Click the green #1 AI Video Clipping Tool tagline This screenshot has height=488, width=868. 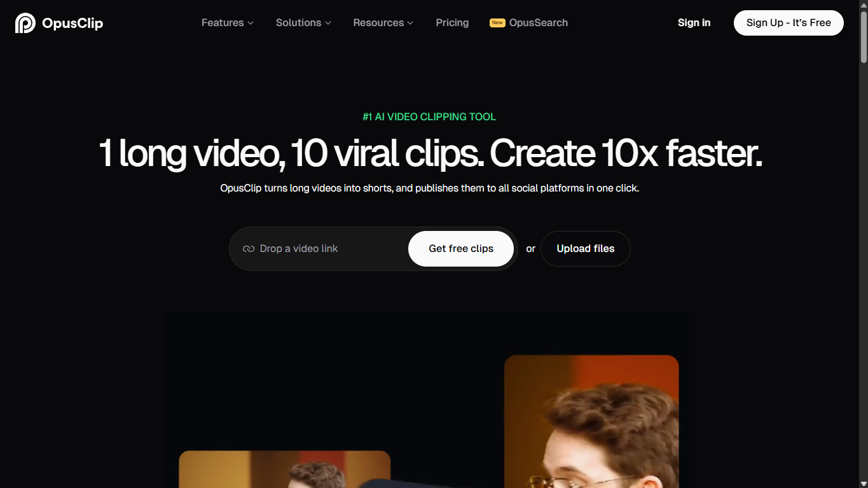[x=429, y=117]
